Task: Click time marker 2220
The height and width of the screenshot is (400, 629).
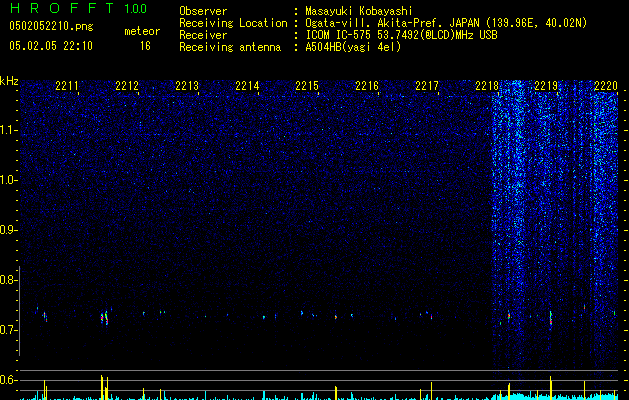Action: pos(606,85)
